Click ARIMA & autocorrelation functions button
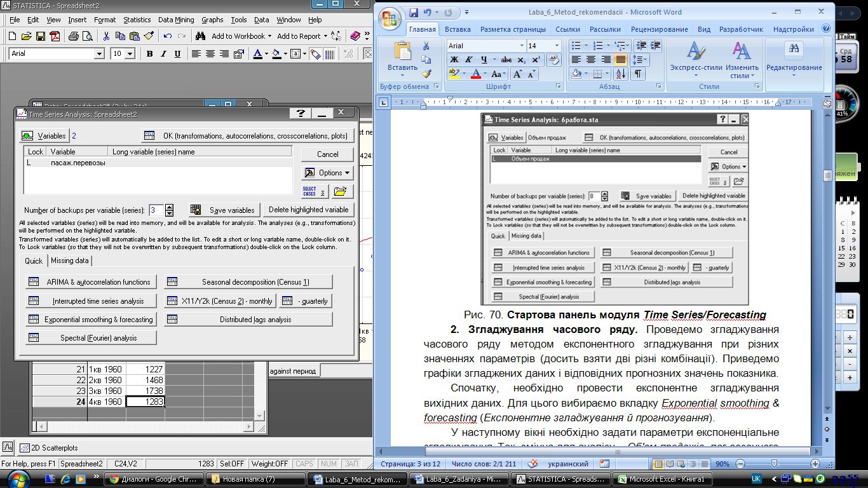The height and width of the screenshot is (488, 868). pos(91,282)
